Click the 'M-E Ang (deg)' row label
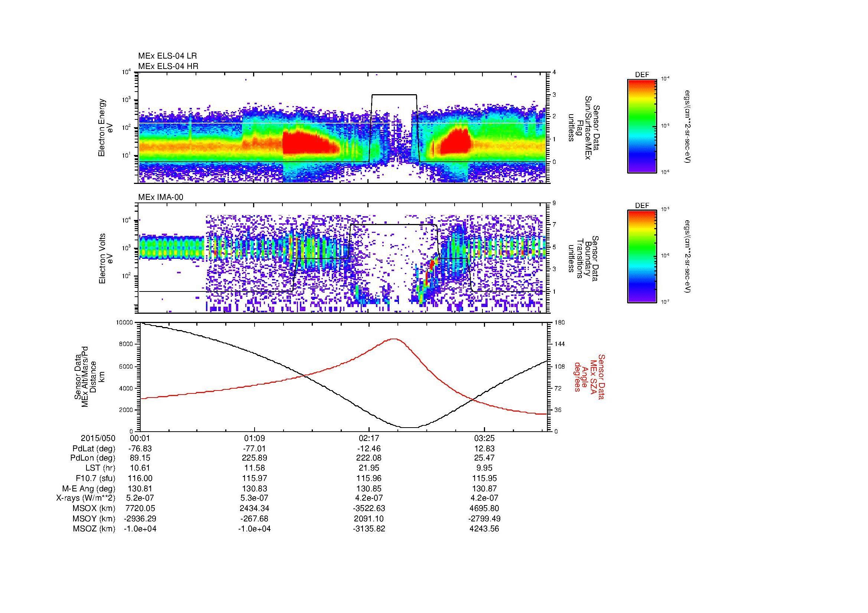The height and width of the screenshot is (613, 868). pos(88,488)
